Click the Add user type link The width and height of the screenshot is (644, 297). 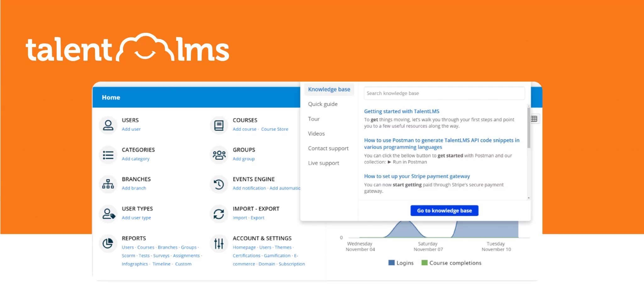click(x=136, y=218)
